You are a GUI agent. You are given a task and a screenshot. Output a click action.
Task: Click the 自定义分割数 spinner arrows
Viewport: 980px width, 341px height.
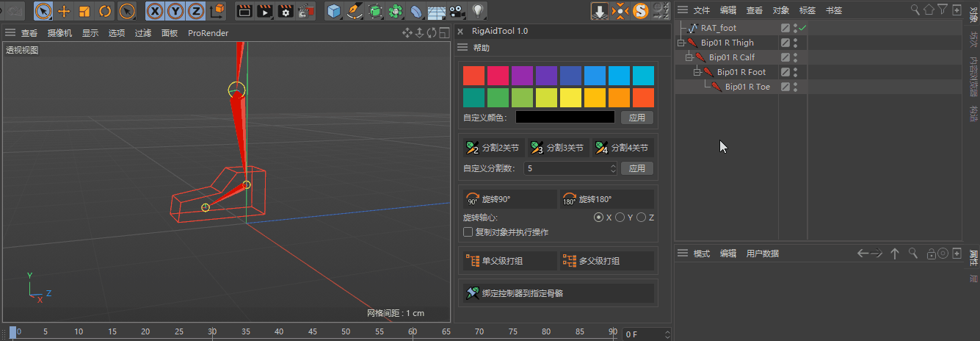[613, 168]
